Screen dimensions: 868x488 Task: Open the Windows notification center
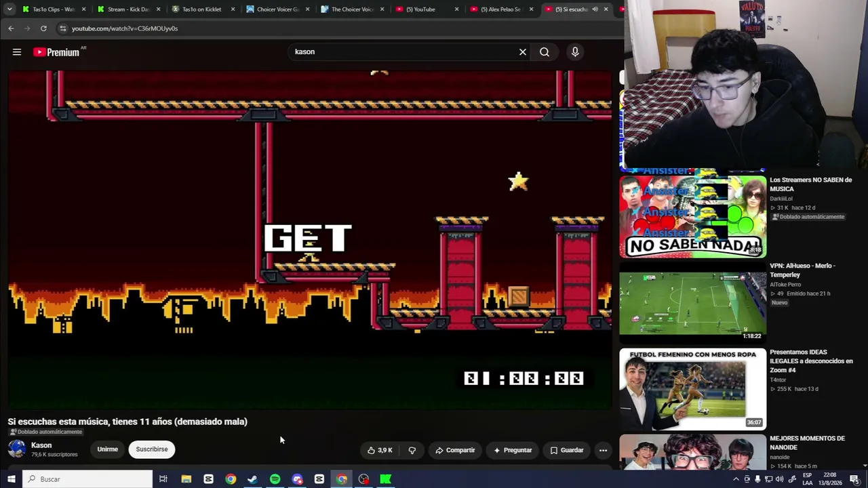click(854, 479)
